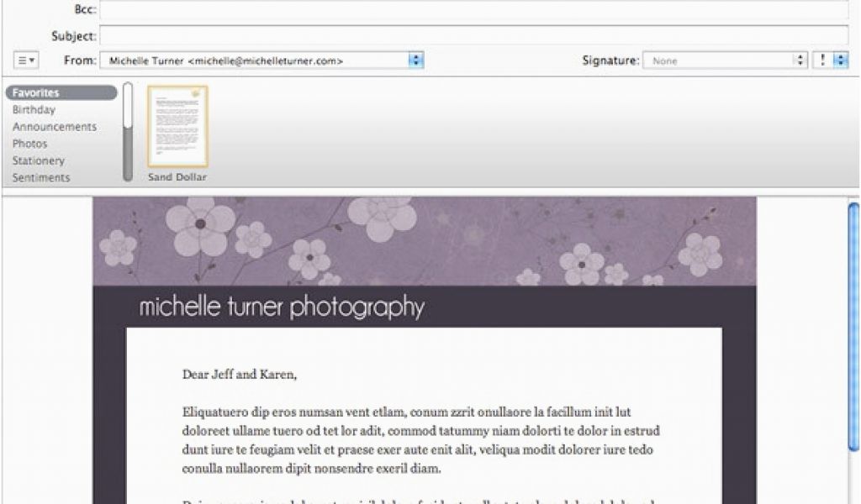Click the floral purple header banner image
Image resolution: width=861 pixels, height=504 pixels.
coord(425,241)
